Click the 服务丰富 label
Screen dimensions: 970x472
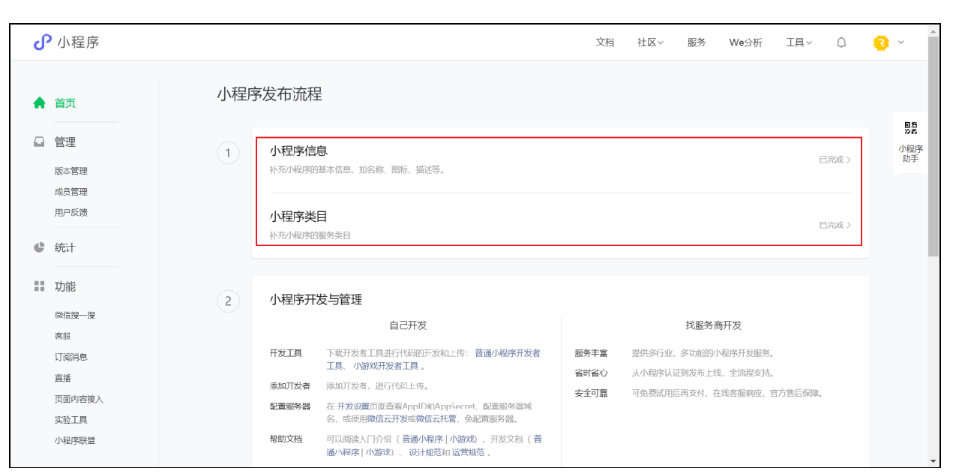(591, 353)
